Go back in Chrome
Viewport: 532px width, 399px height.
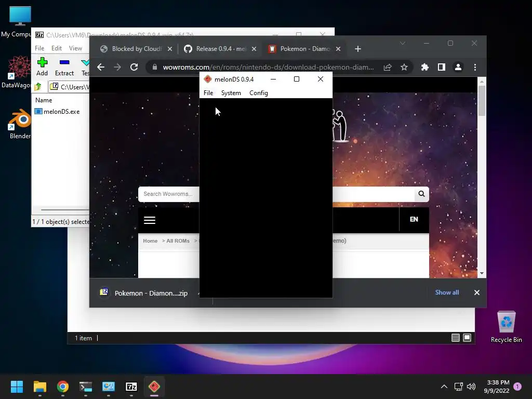coord(101,67)
